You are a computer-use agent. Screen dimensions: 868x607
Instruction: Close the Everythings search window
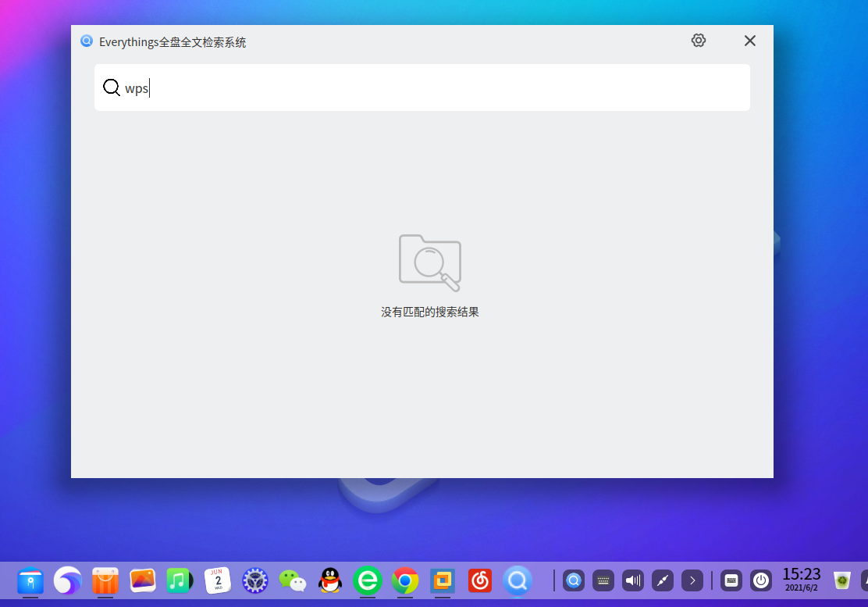tap(749, 41)
